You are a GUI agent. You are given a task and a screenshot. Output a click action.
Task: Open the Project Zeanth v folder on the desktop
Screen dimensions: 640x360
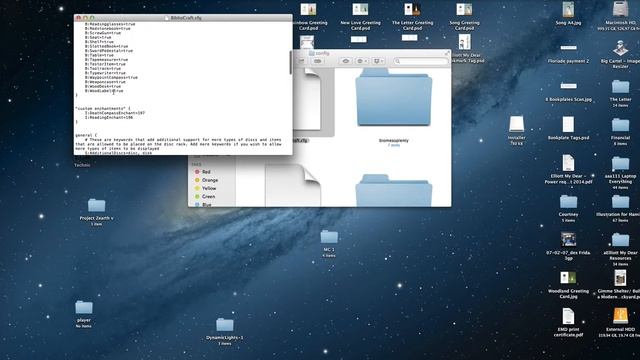(x=96, y=205)
